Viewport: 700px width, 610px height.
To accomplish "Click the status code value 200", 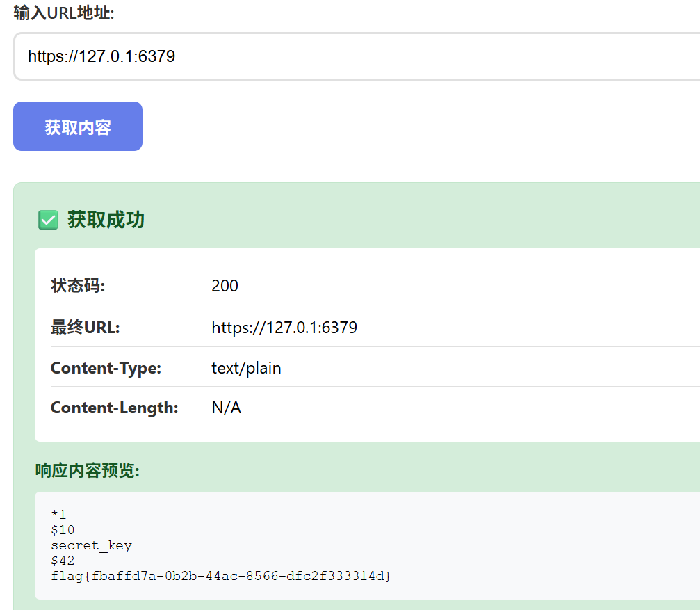I will point(225,286).
